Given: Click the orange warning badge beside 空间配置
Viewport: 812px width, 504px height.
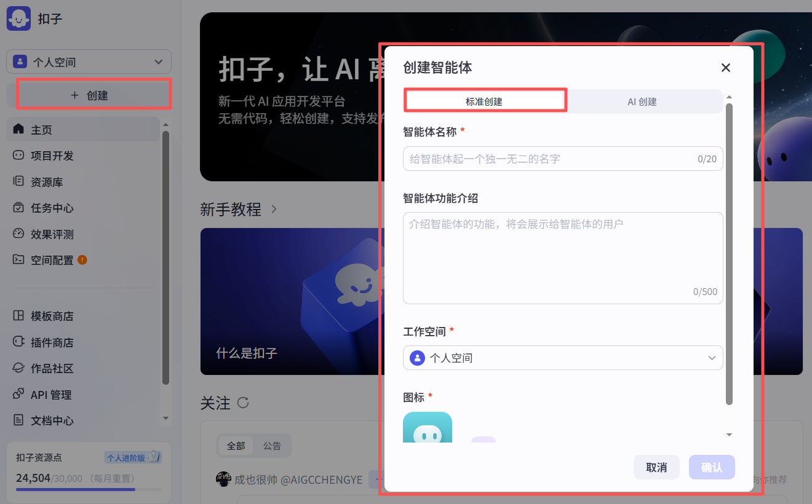Looking at the screenshot, I should click(82, 260).
